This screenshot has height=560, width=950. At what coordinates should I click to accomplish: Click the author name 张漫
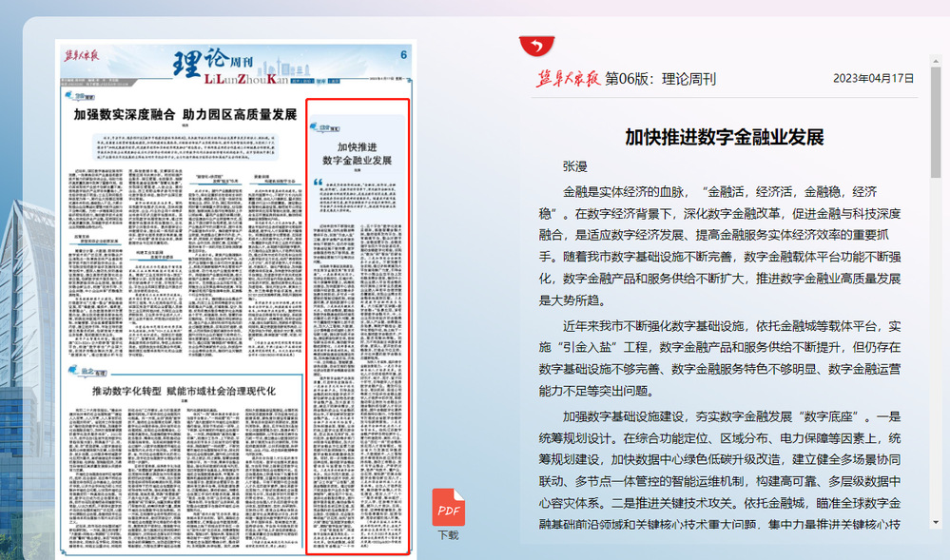click(x=576, y=165)
